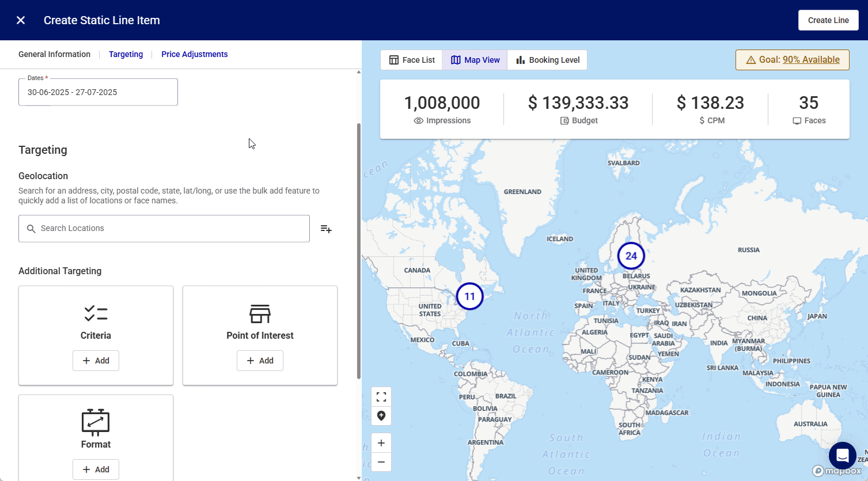Switch to Face List view

[411, 60]
